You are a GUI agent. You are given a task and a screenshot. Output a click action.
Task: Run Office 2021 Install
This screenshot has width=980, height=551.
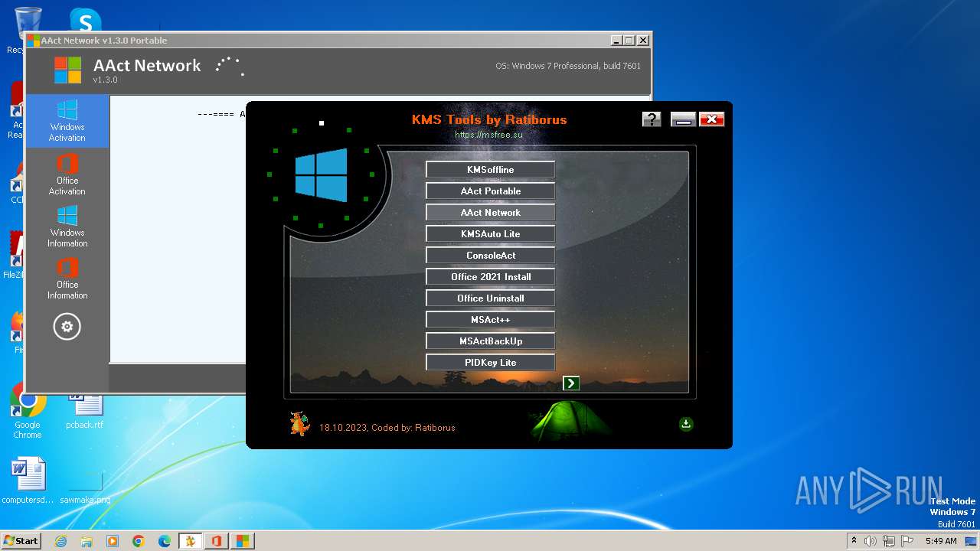click(x=490, y=277)
